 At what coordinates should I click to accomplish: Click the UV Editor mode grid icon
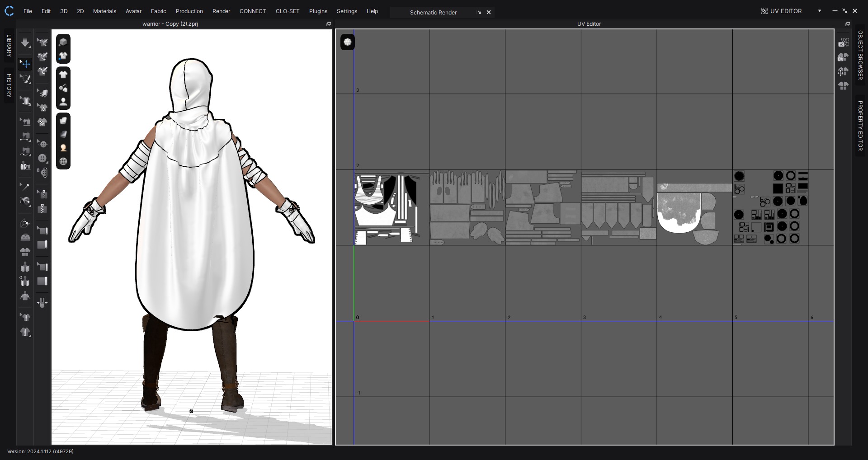click(x=764, y=11)
